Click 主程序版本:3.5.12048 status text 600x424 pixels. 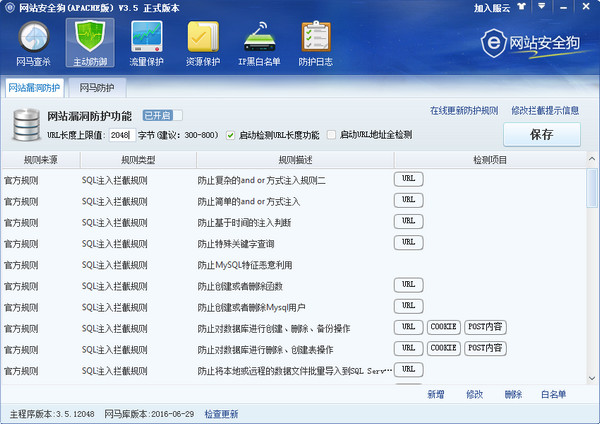pyautogui.click(x=52, y=414)
